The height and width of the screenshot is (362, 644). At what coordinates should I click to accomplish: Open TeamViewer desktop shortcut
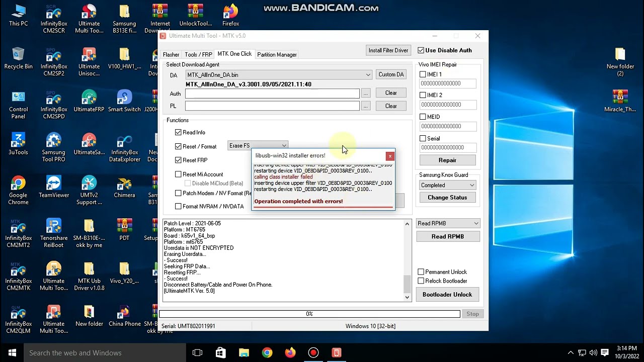point(54,187)
